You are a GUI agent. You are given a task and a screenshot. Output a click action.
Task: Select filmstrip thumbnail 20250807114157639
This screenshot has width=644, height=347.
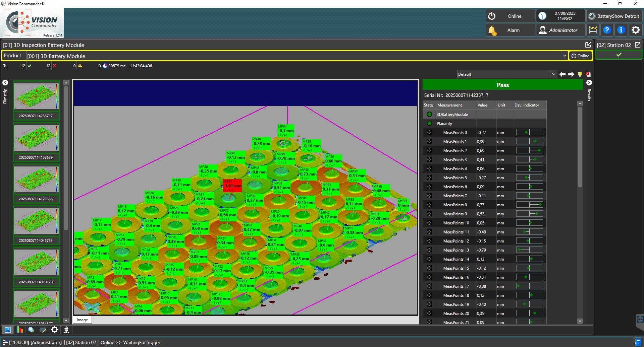[36, 138]
